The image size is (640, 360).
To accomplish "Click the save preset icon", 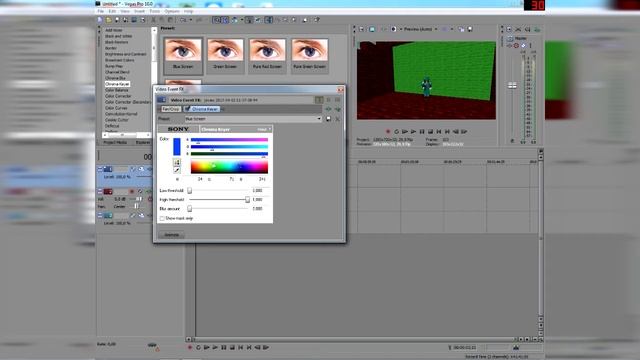I will pyautogui.click(x=329, y=119).
